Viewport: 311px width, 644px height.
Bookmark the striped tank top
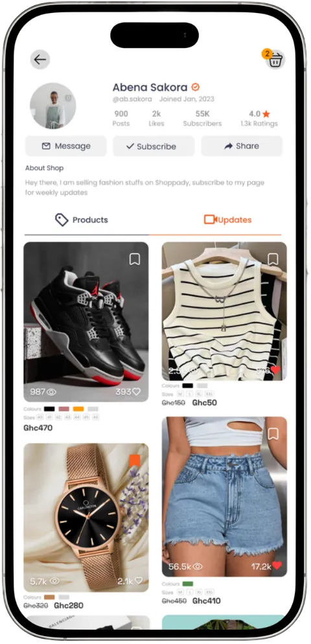coord(273,259)
